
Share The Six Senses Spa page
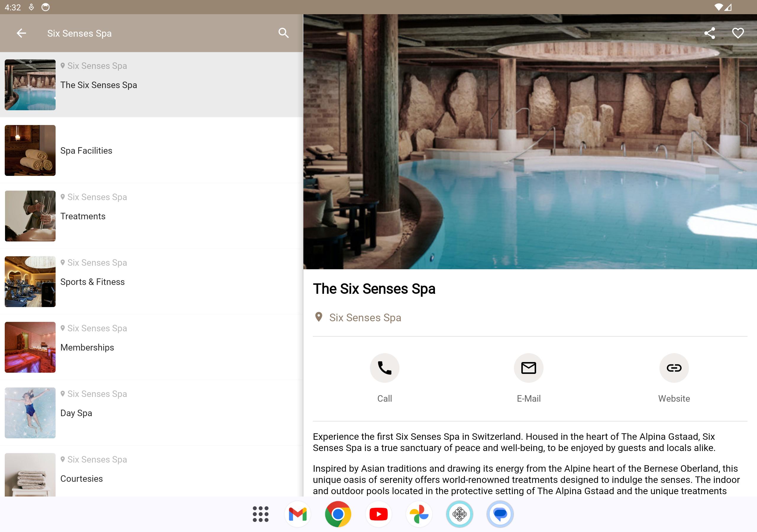[709, 33]
